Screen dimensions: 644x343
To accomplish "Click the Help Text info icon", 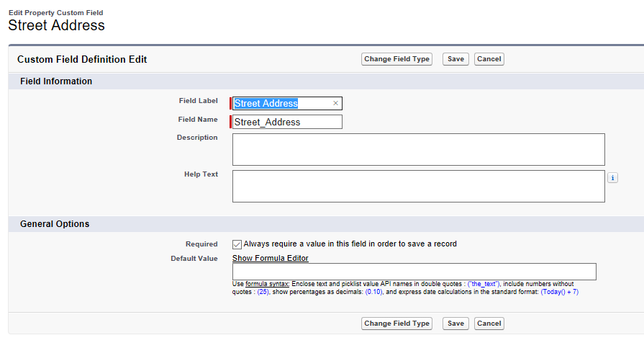I will click(612, 177).
